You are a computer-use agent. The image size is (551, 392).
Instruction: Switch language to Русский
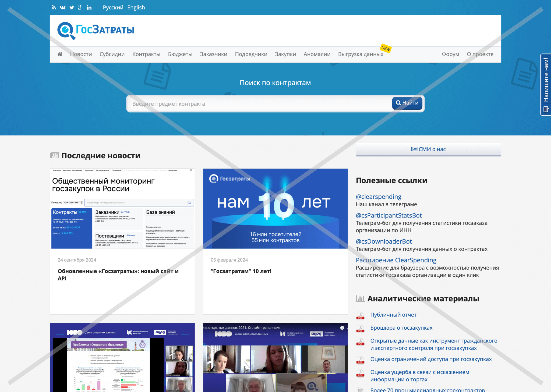coord(113,8)
